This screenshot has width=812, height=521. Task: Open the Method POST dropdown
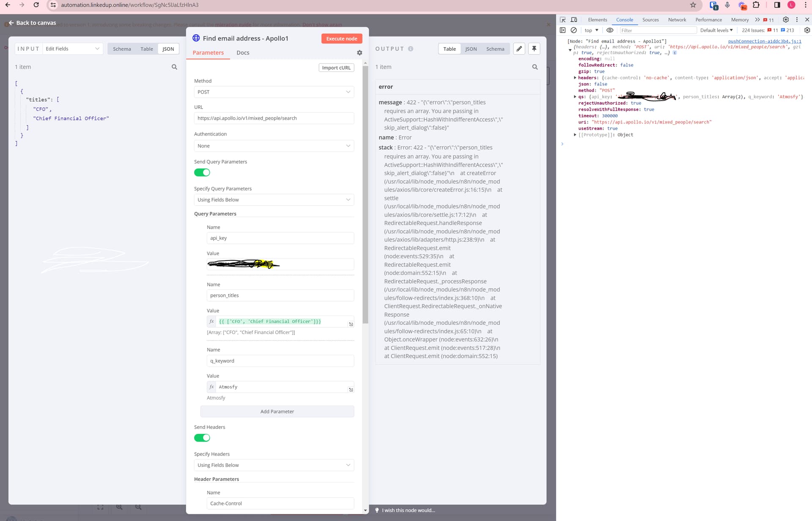point(274,92)
